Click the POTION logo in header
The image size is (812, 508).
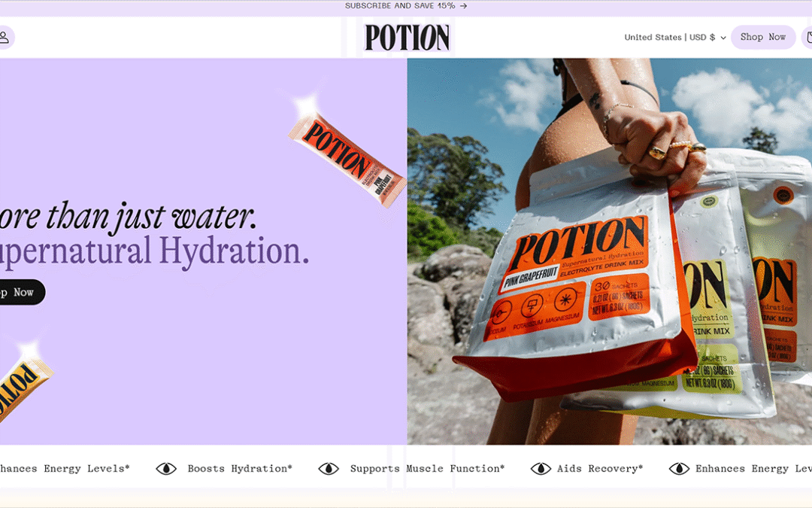407,38
